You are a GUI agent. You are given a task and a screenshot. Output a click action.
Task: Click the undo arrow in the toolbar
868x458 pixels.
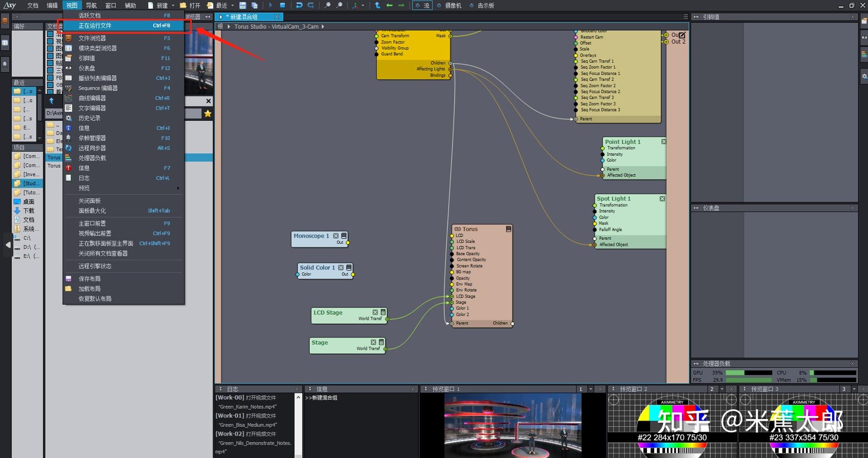tap(299, 5)
